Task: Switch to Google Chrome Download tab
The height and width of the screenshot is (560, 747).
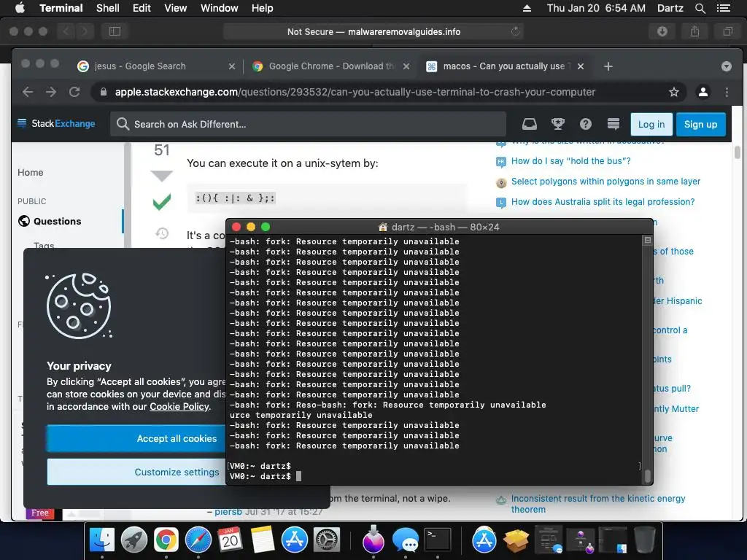Action: click(332, 66)
